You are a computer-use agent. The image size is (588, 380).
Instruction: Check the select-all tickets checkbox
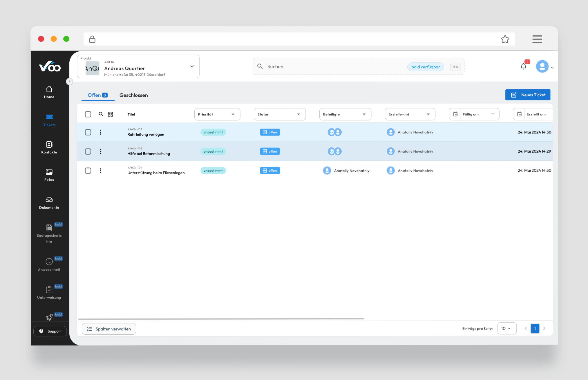[88, 114]
